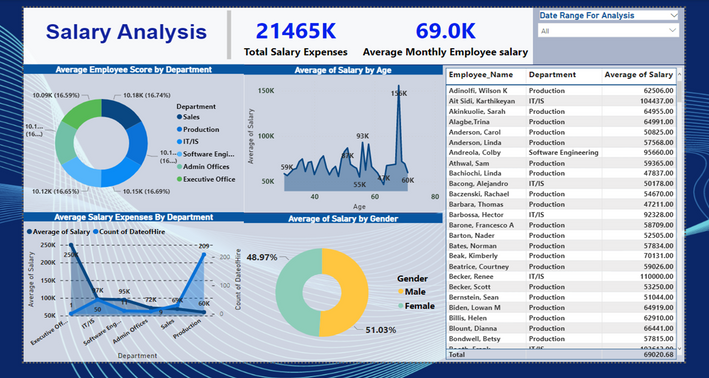Sort table by Department column header
The width and height of the screenshot is (709, 378).
552,75
